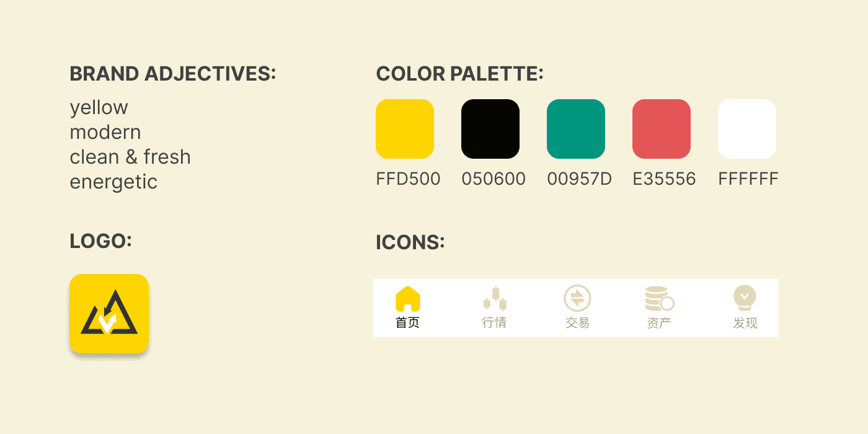Select the 发现 tab label
The width and height of the screenshot is (868, 434).
coord(745,323)
